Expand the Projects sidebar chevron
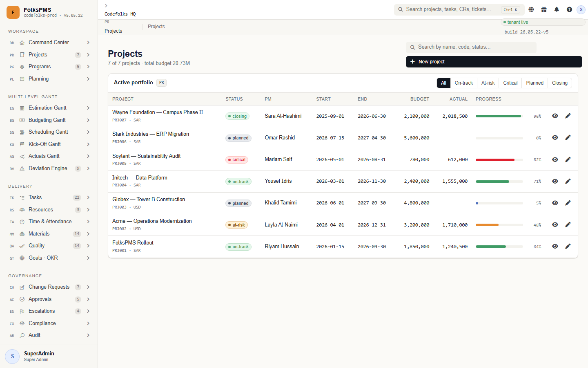588x368 pixels. [88, 55]
